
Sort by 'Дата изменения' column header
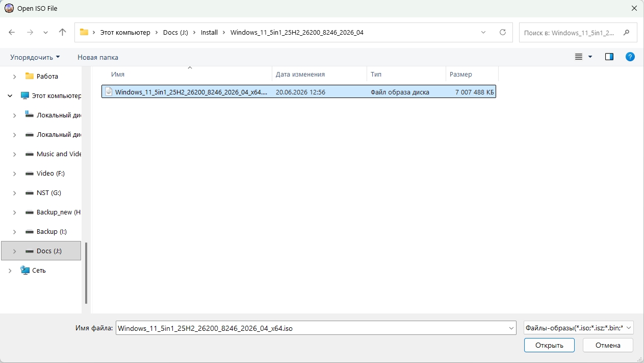click(x=300, y=74)
